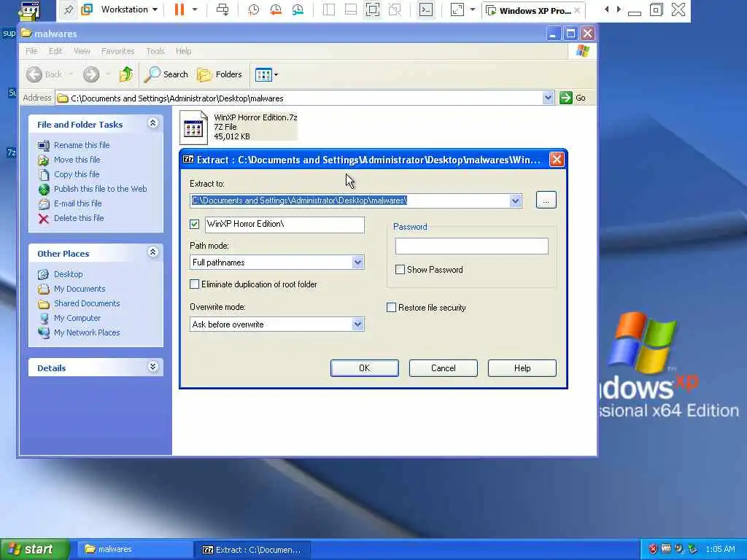Toggle the thumbnail bar view
Image resolution: width=747 pixels, height=560 pixels.
pos(351,9)
